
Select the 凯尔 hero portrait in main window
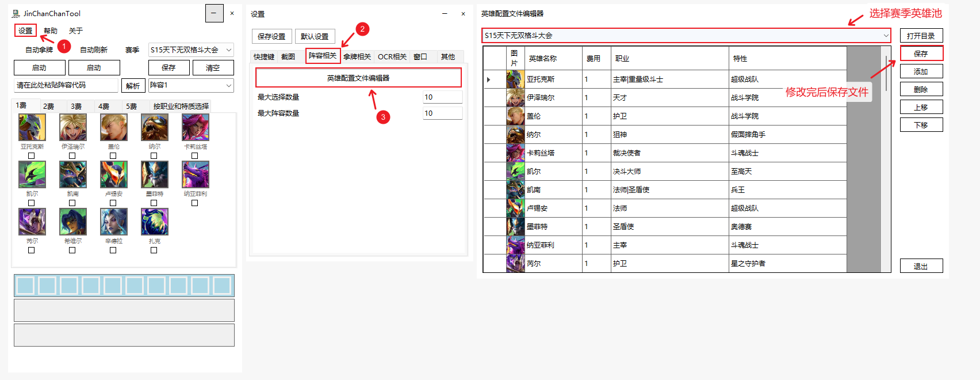32,174
